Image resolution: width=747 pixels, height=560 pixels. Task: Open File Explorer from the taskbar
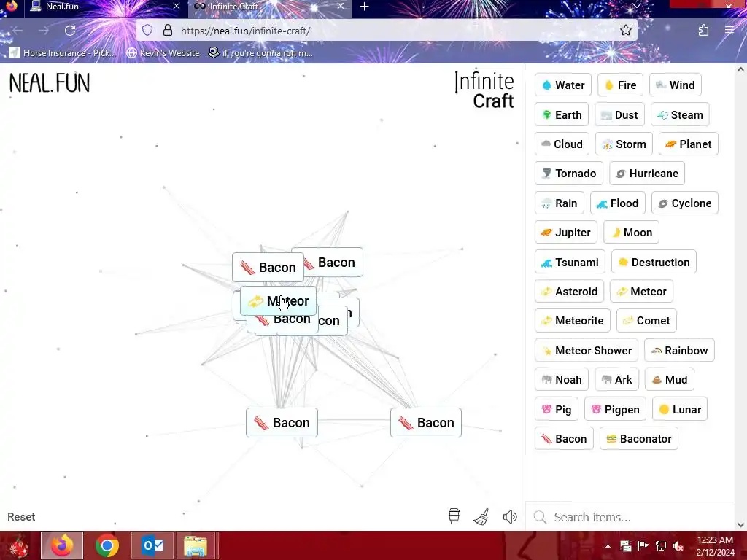(196, 545)
